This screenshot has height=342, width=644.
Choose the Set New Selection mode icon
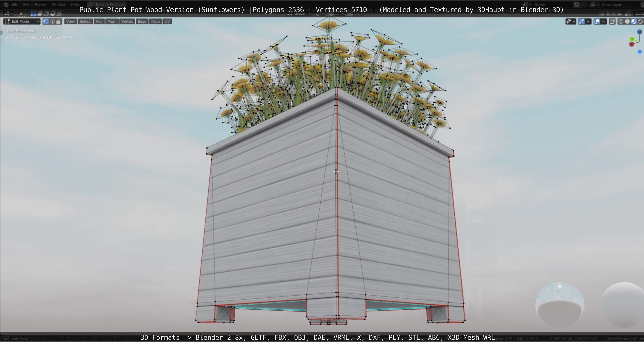(x=33, y=14)
